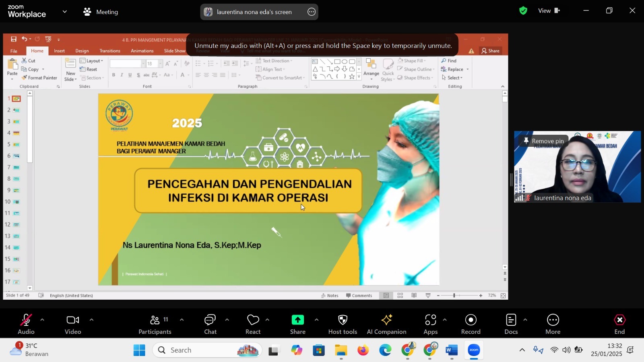Open the Zoom Workplace dropdown chevron
Viewport: 644px width, 362px height.
click(x=65, y=12)
